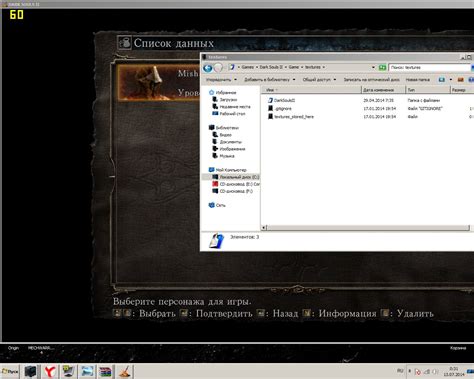
Task: Click the Пуск start button
Action: [x=10, y=371]
